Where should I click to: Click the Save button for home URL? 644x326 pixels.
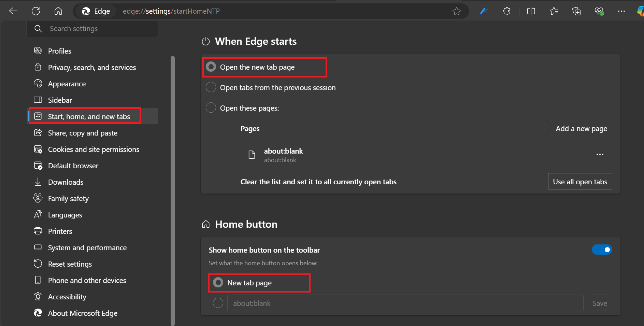click(x=600, y=303)
